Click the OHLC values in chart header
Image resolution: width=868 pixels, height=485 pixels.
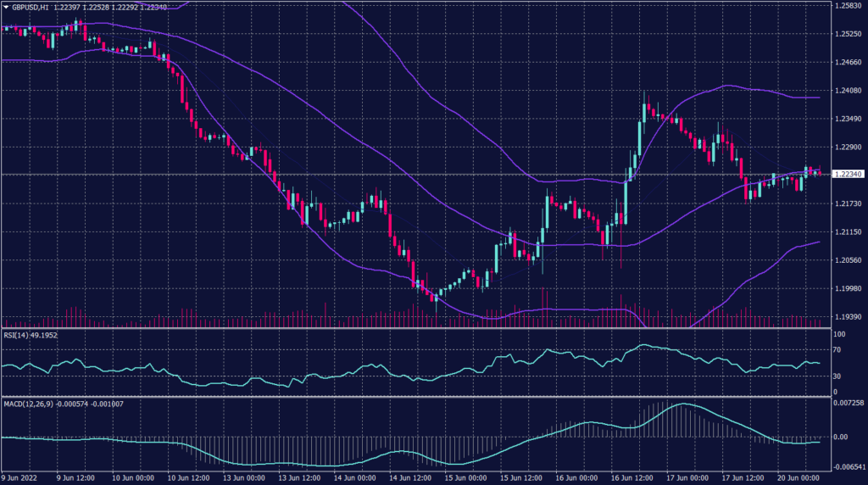click(109, 7)
